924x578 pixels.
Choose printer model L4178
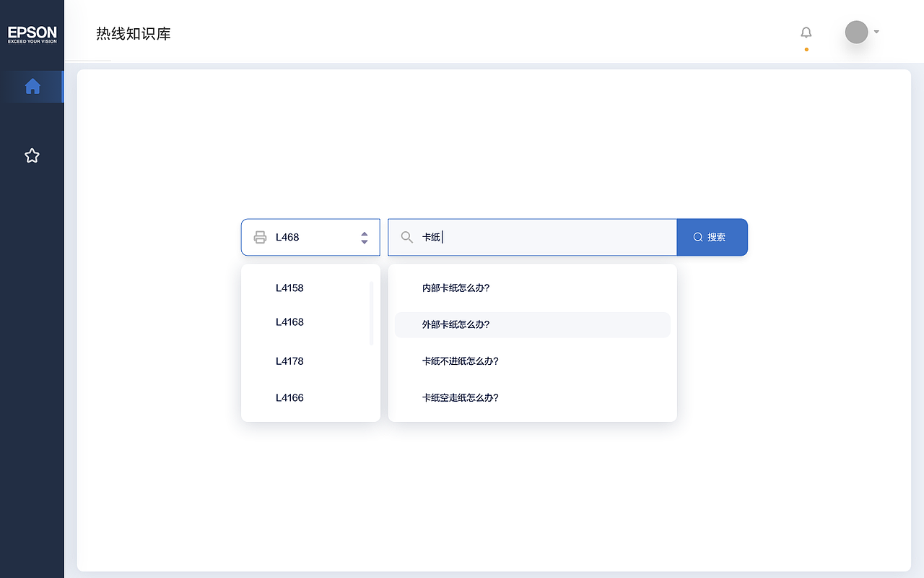pyautogui.click(x=289, y=361)
